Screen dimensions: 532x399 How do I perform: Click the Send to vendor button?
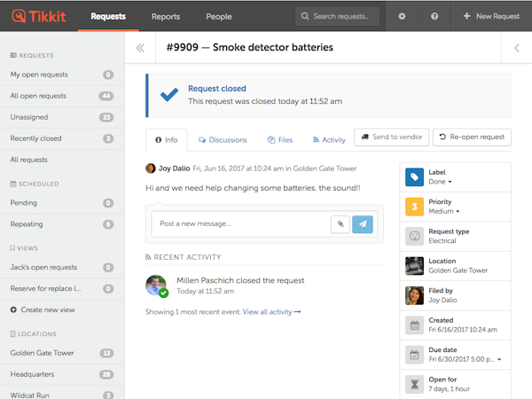[392, 137]
